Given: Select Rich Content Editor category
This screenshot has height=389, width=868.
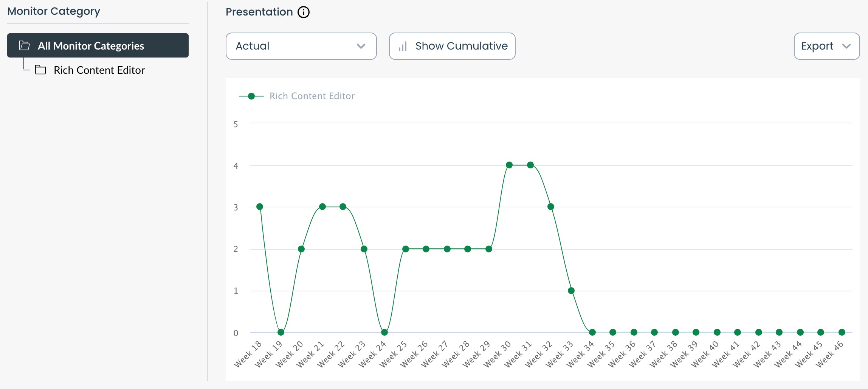Looking at the screenshot, I should click(x=99, y=70).
